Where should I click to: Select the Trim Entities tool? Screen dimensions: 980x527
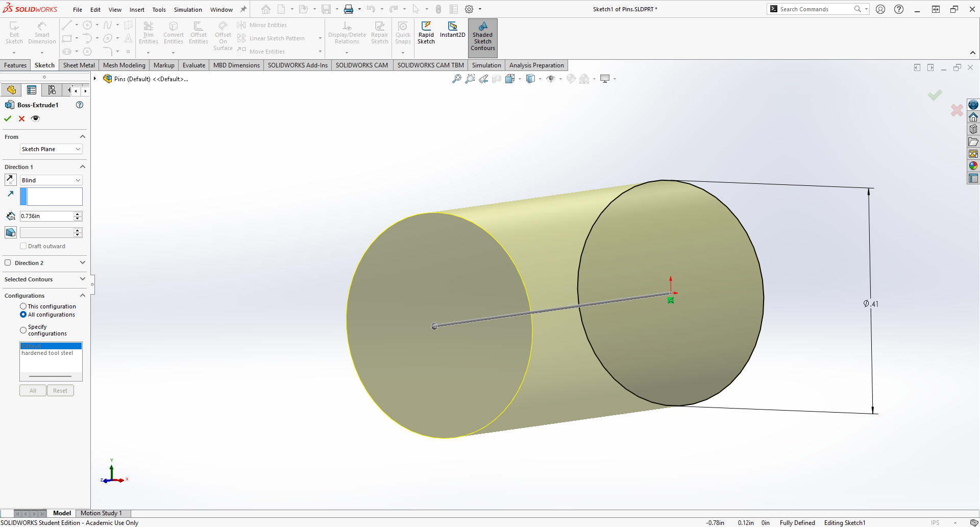pos(149,33)
